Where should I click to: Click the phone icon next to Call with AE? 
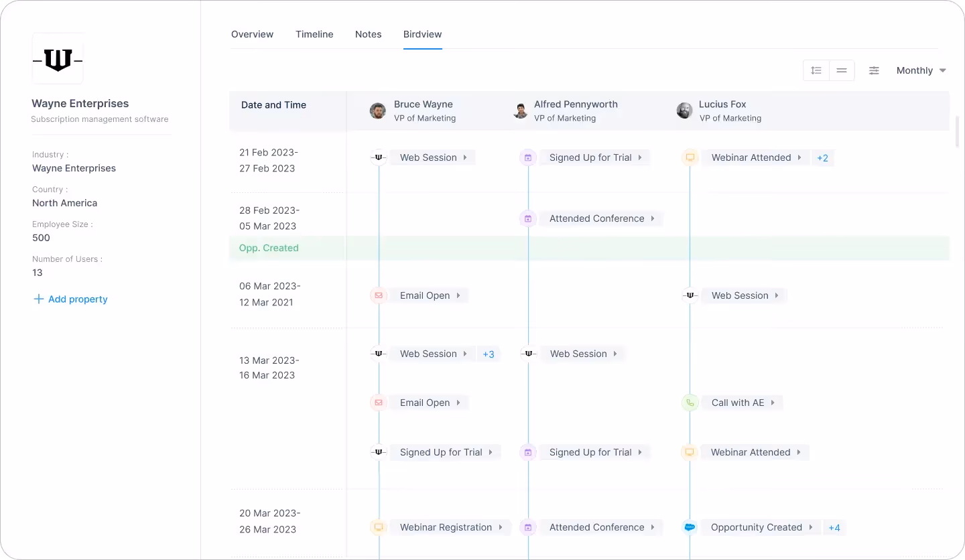(690, 403)
